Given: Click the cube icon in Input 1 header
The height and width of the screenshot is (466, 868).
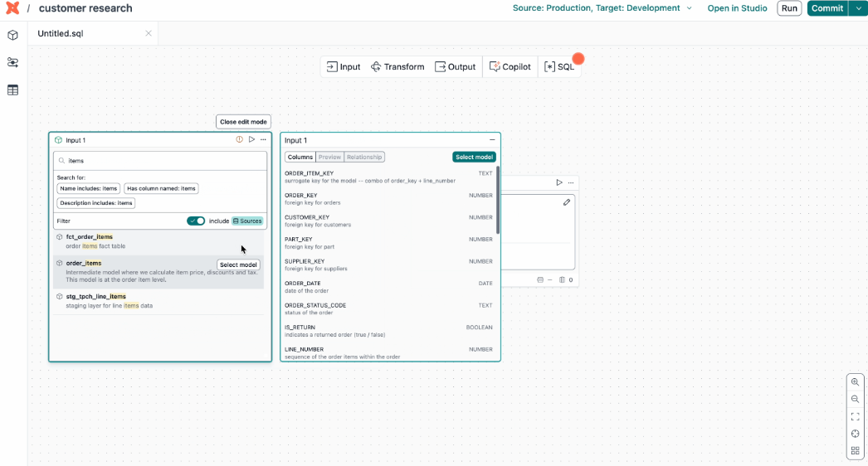Looking at the screenshot, I should (x=58, y=141).
